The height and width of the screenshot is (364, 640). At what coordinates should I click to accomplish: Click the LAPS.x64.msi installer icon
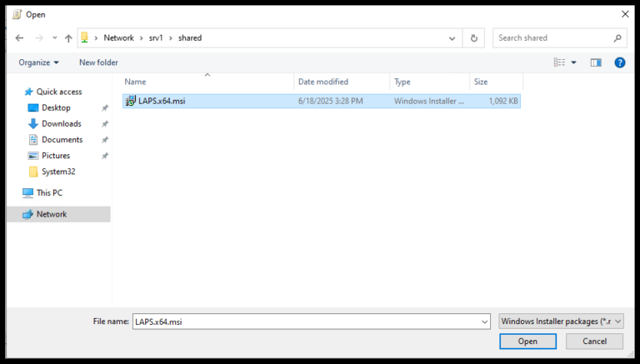pyautogui.click(x=131, y=101)
